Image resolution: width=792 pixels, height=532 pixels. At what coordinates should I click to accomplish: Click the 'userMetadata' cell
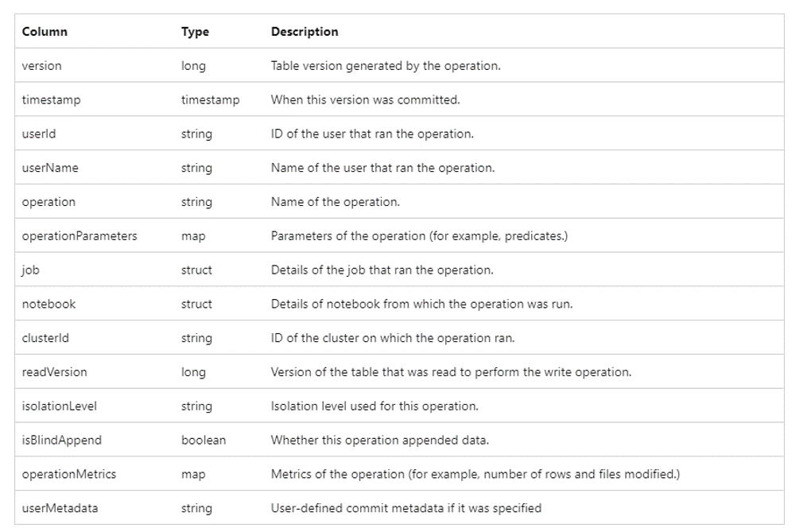[60, 508]
